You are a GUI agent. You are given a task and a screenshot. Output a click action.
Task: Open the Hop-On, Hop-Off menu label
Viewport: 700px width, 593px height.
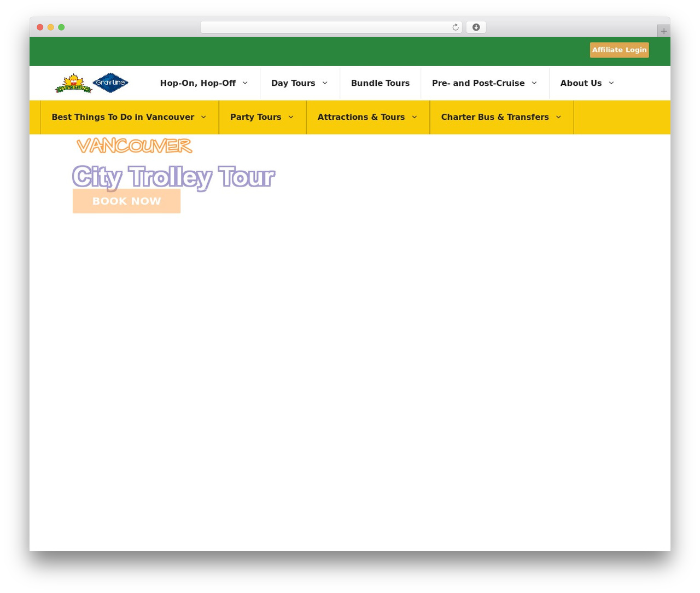[198, 83]
